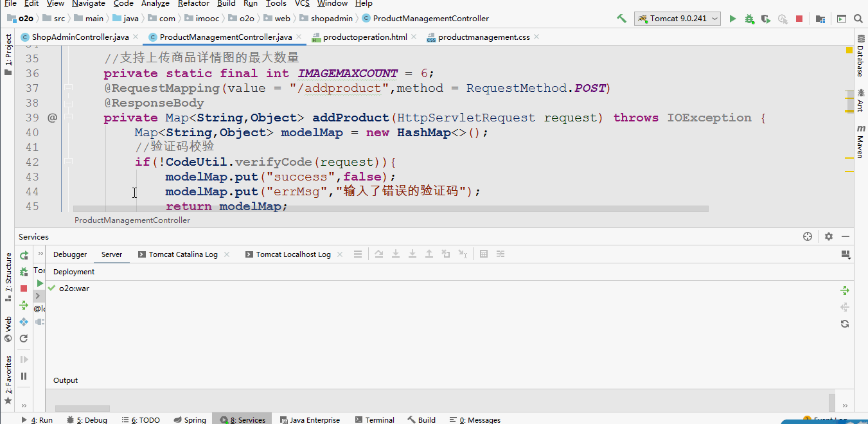Image resolution: width=868 pixels, height=424 pixels.
Task: Click Trace Current Stream Chain icon
Action: [500, 254]
